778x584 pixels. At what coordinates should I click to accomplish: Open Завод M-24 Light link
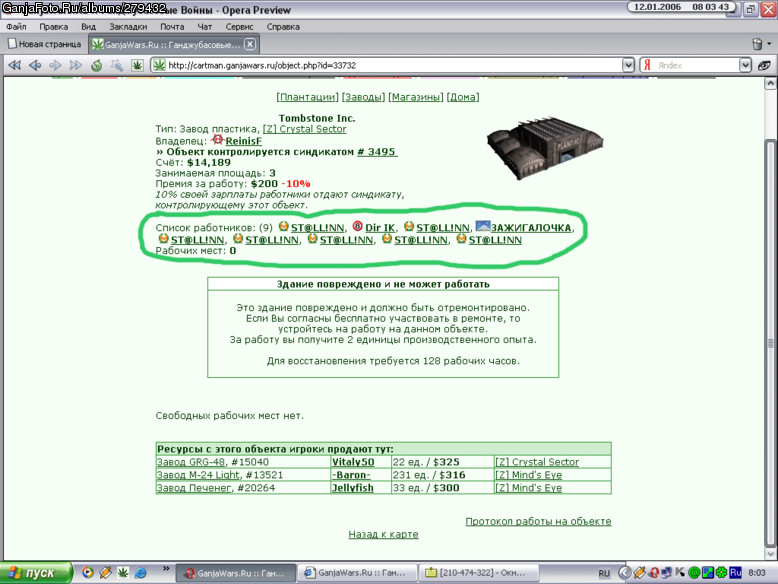198,475
